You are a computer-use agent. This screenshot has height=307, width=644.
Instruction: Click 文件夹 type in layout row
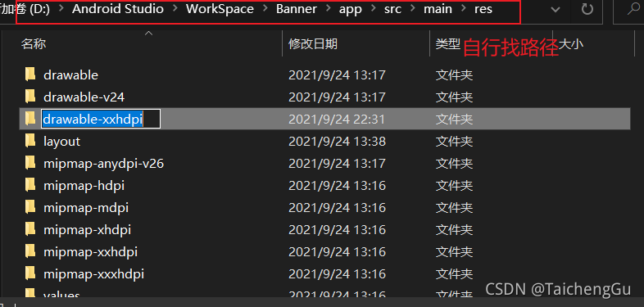[x=454, y=141]
